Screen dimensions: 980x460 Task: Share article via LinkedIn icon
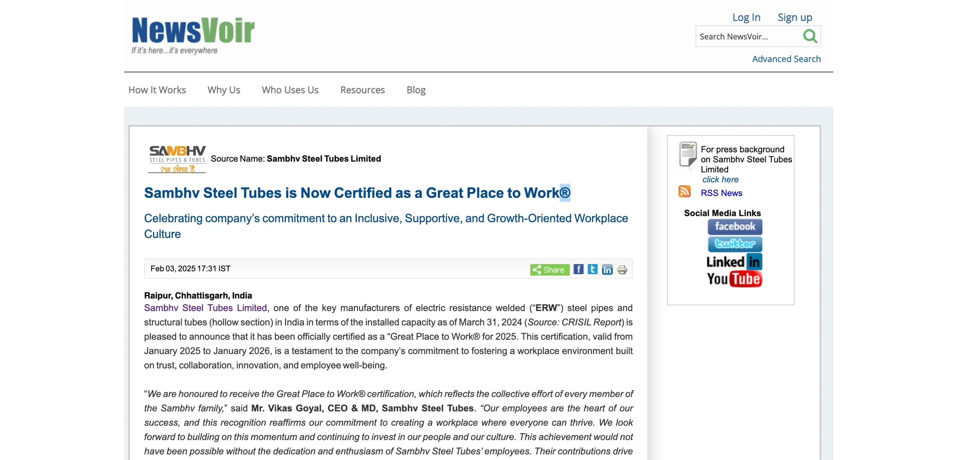(x=607, y=270)
